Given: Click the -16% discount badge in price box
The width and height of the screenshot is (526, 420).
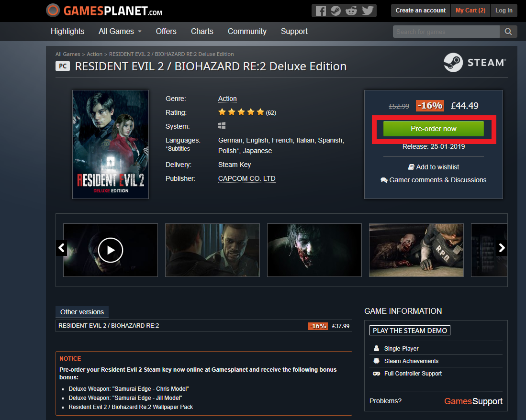Looking at the screenshot, I should click(x=430, y=106).
